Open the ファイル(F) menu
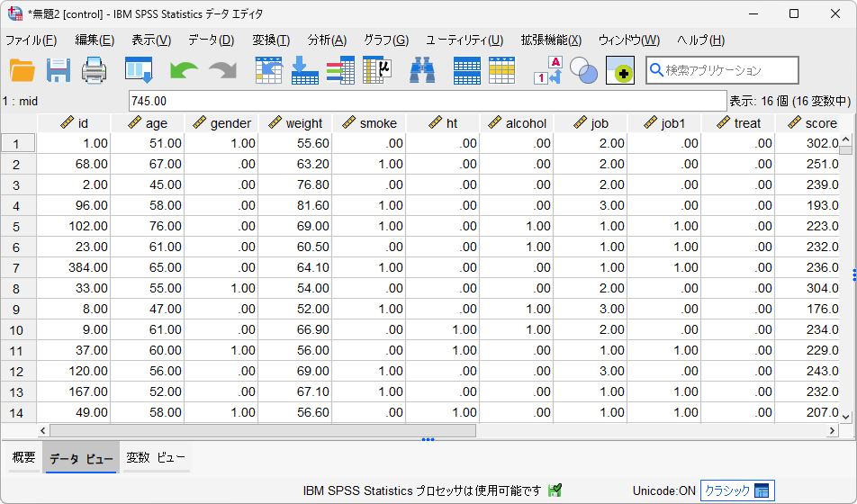Image resolution: width=857 pixels, height=504 pixels. (32, 40)
